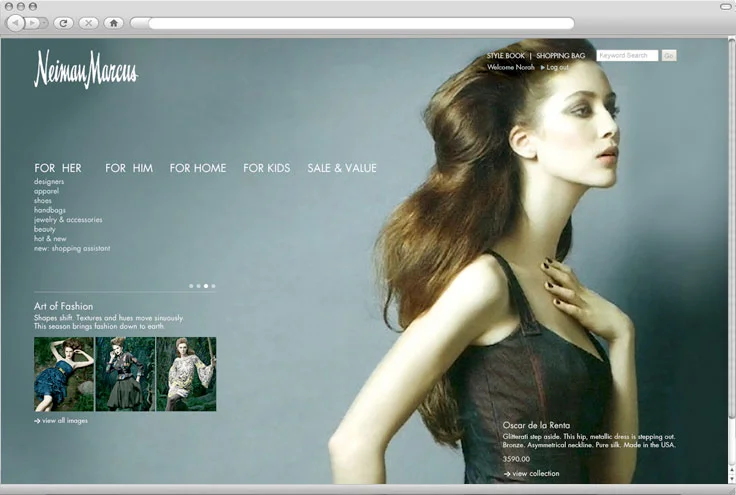Select the fourth carousel dot
The height and width of the screenshot is (495, 736).
(214, 286)
